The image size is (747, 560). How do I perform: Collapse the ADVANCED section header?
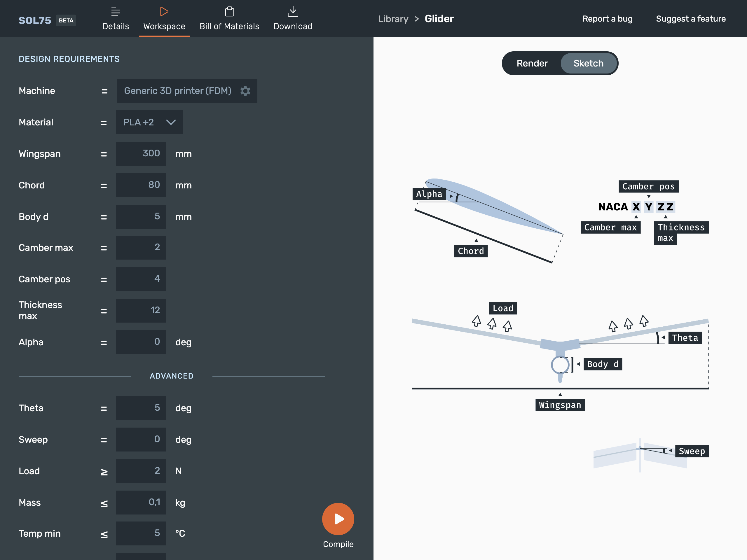pyautogui.click(x=172, y=376)
